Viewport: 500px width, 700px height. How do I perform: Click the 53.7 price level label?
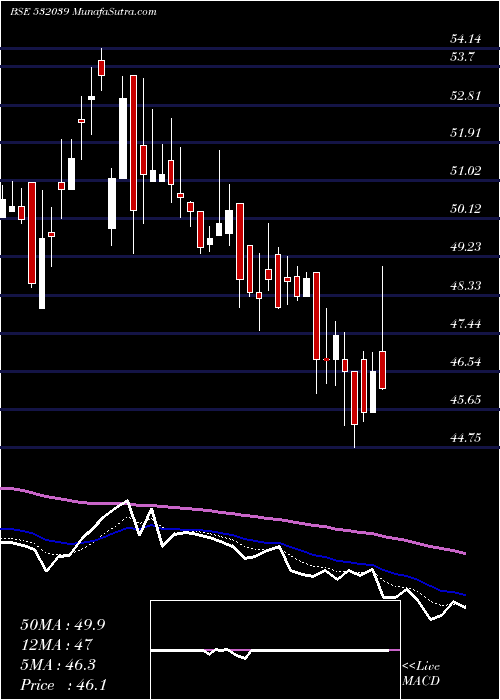click(x=462, y=57)
